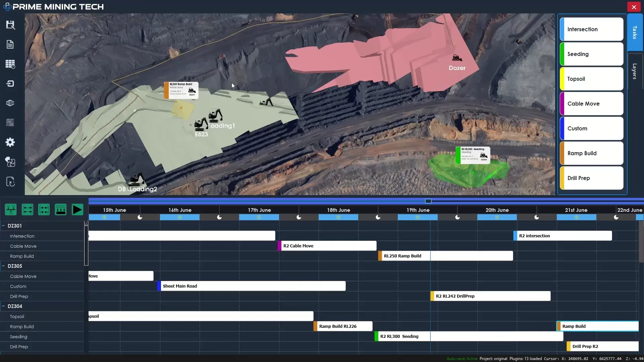644x362 pixels.
Task: Click the Topsoil yellow task card
Action: [592, 79]
